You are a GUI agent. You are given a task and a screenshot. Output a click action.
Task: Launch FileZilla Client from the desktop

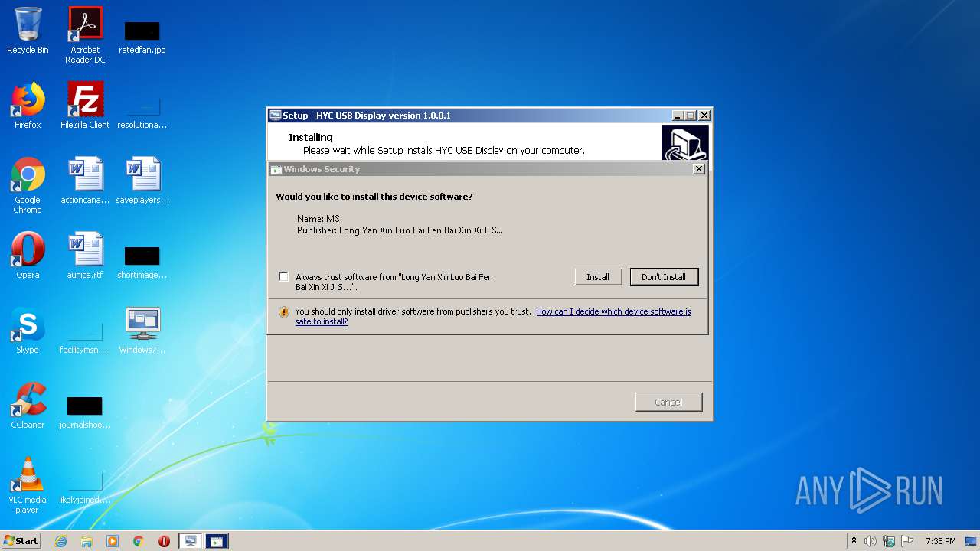pyautogui.click(x=85, y=106)
